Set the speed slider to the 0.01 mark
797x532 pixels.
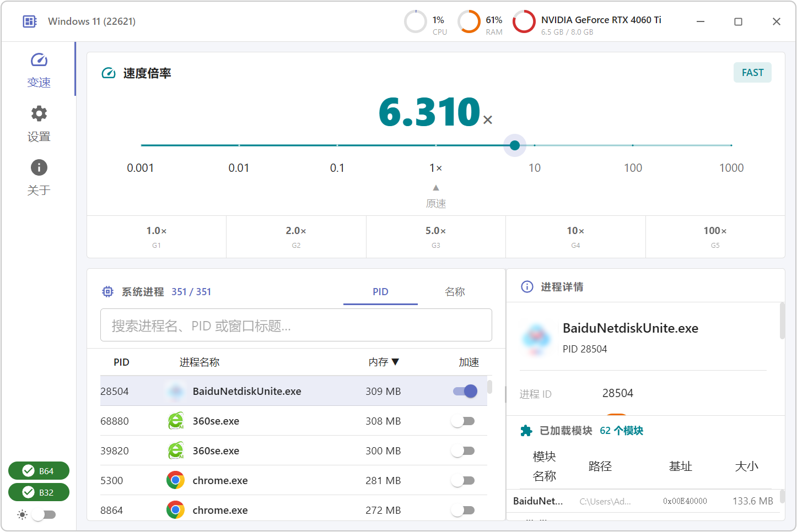(x=239, y=145)
